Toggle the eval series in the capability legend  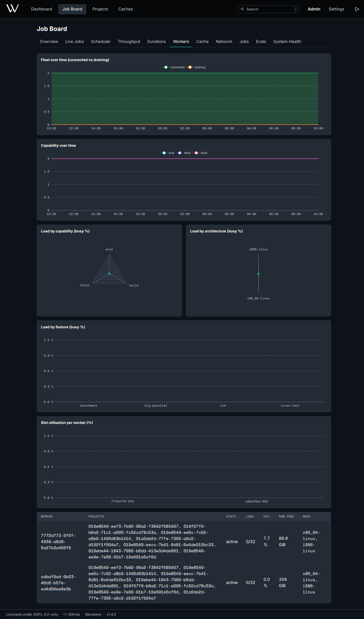pyautogui.click(x=168, y=153)
